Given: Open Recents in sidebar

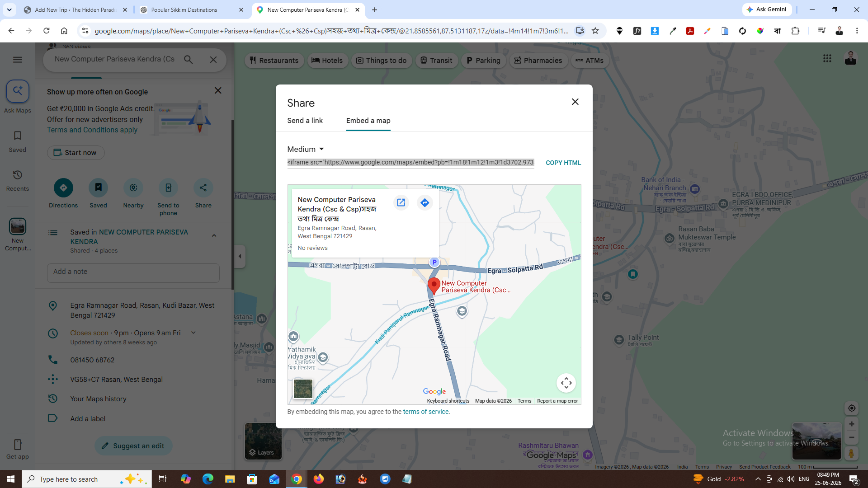Looking at the screenshot, I should [x=18, y=180].
